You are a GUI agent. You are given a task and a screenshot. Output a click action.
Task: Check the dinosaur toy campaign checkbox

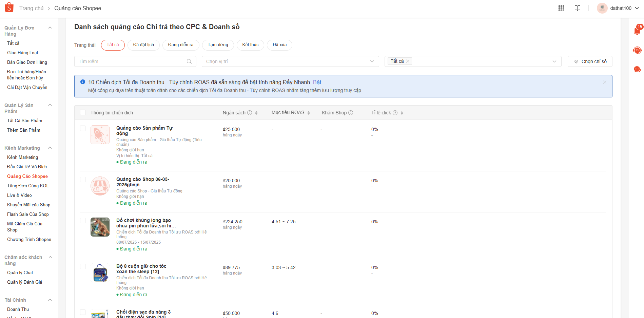coord(83,221)
